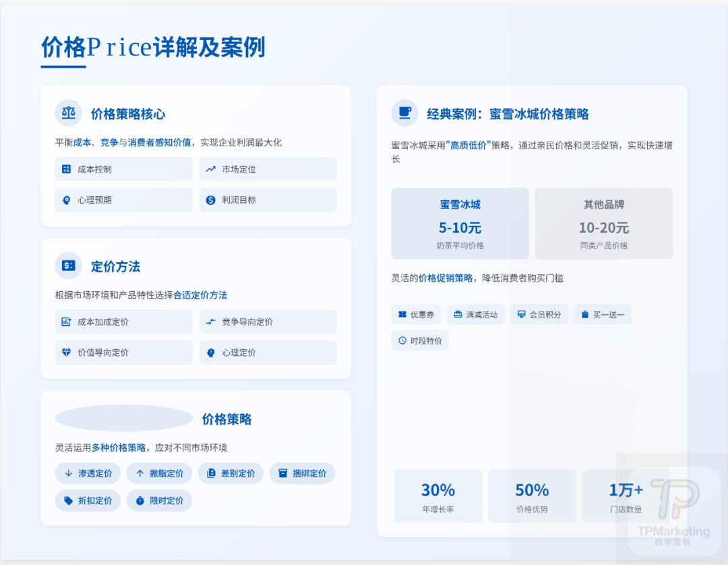728x565 pixels.
Task: Click the highlighted text "高质低价"
Action: (x=468, y=146)
